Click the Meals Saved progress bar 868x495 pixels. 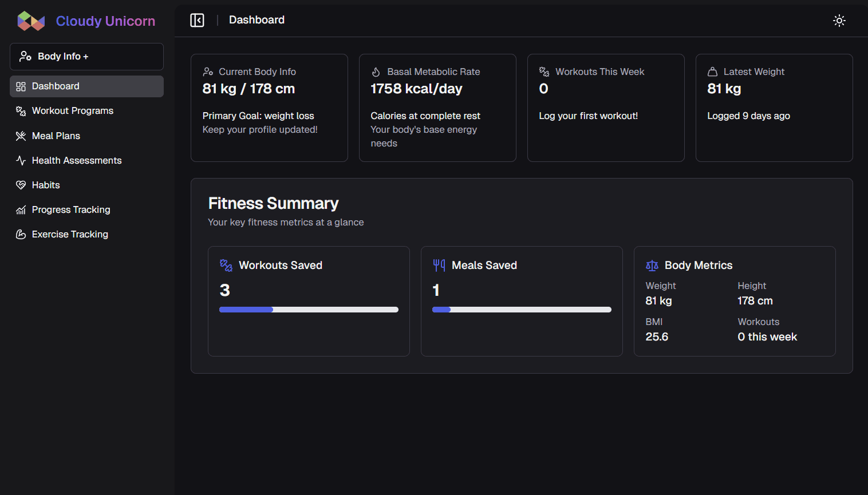(522, 310)
